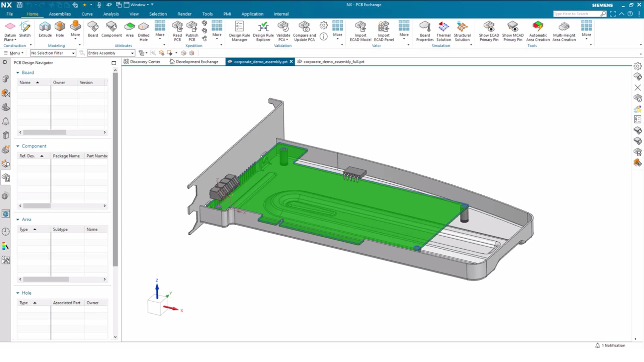Select the Sketch tool
The height and width of the screenshot is (362, 644).
tap(25, 30)
